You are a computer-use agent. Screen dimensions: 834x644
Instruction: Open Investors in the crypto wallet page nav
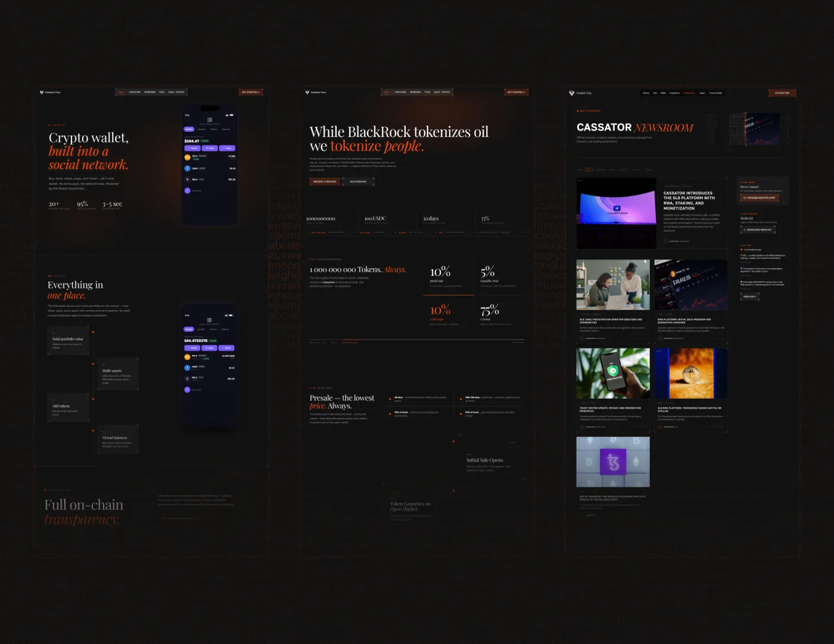[135, 92]
